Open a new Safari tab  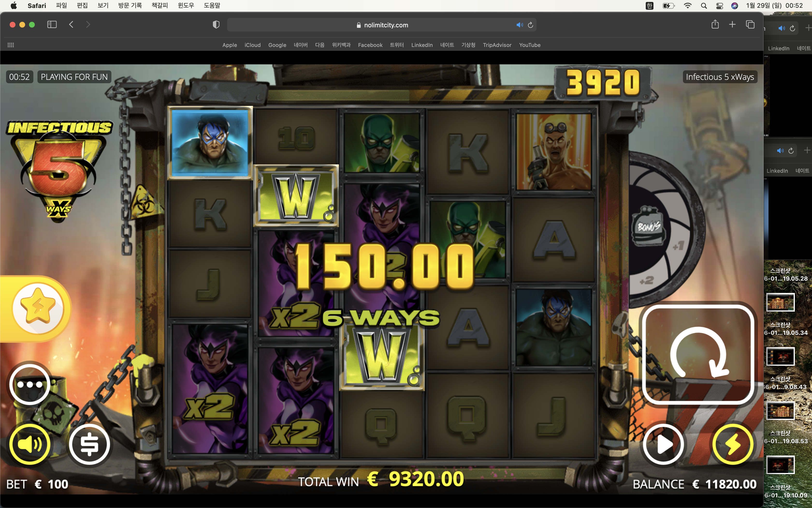click(x=732, y=24)
